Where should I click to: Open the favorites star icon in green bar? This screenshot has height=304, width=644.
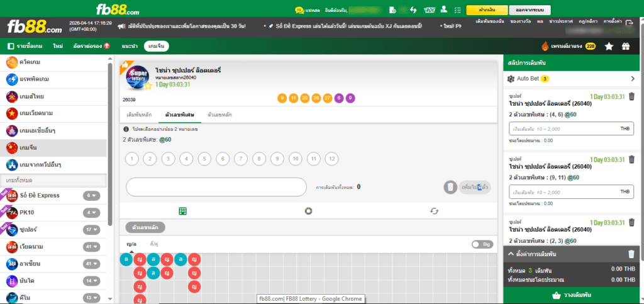[x=609, y=47]
